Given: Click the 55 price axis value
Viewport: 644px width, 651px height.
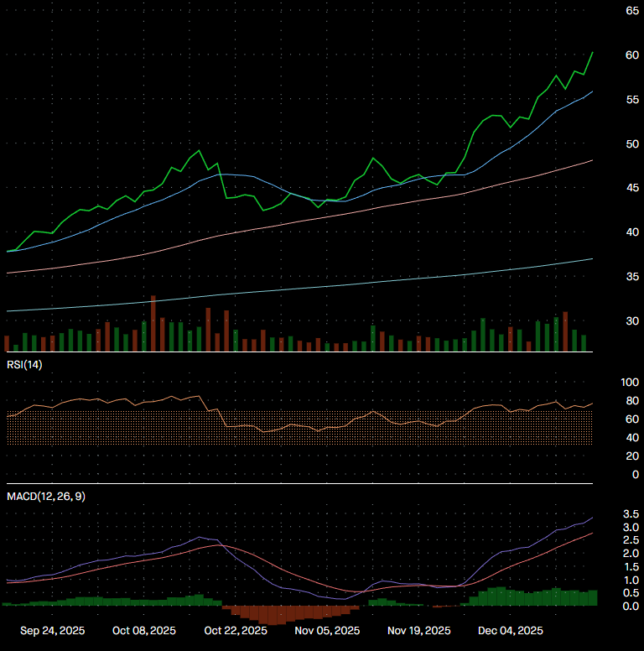Looking at the screenshot, I should click(632, 100).
